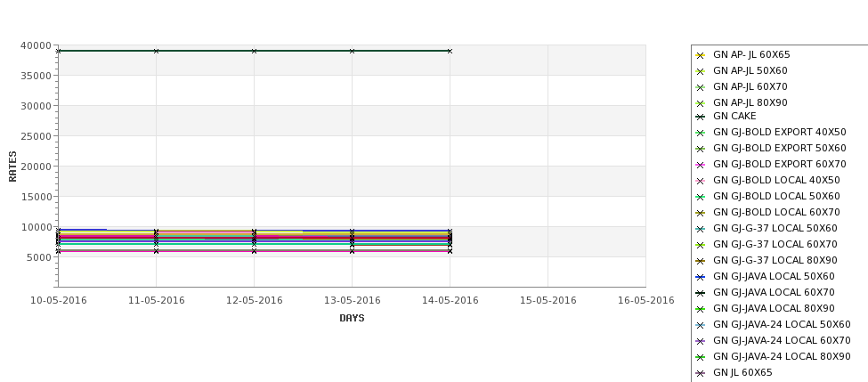Select GN GJ-JAVA-24 LOCAL 80X90 label

[782, 357]
